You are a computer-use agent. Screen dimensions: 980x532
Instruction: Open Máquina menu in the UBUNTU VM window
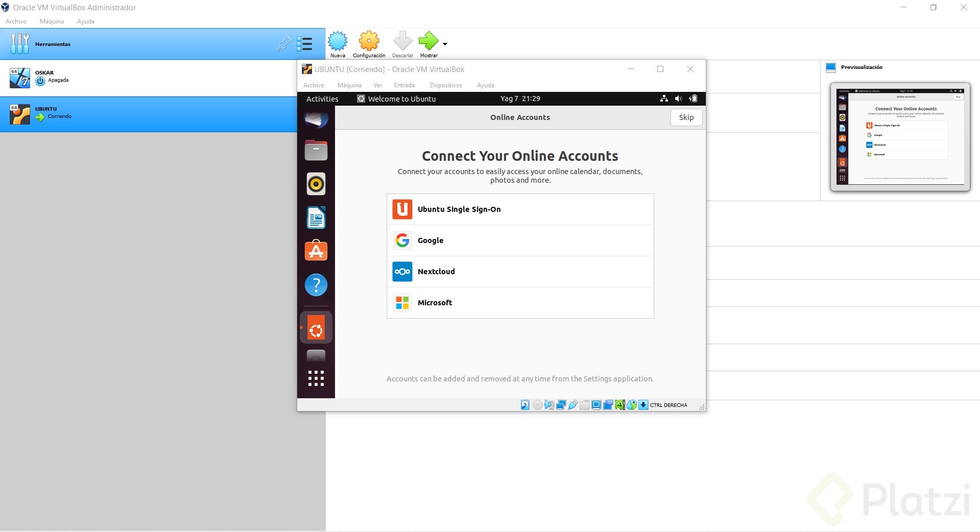[349, 85]
